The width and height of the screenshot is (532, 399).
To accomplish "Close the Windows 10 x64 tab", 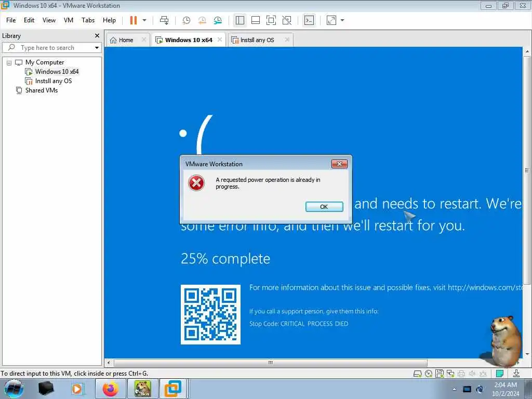I will [220, 39].
